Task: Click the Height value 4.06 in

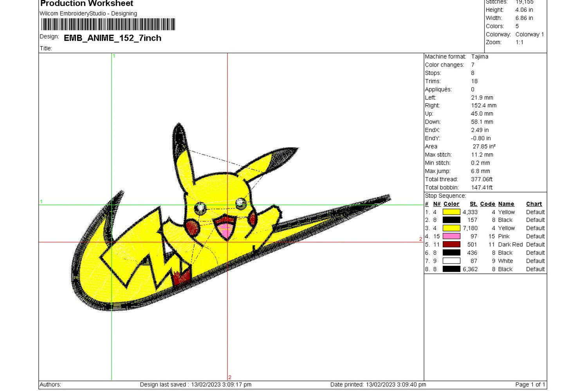Action: pos(524,10)
